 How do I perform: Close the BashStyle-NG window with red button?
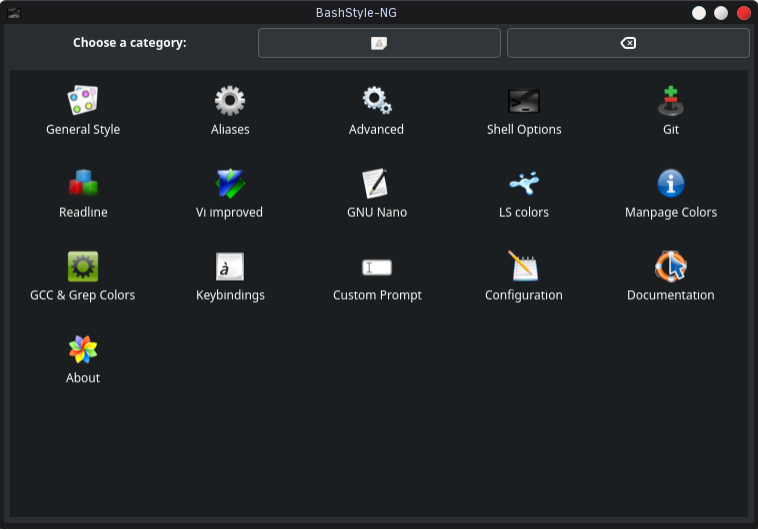[743, 13]
